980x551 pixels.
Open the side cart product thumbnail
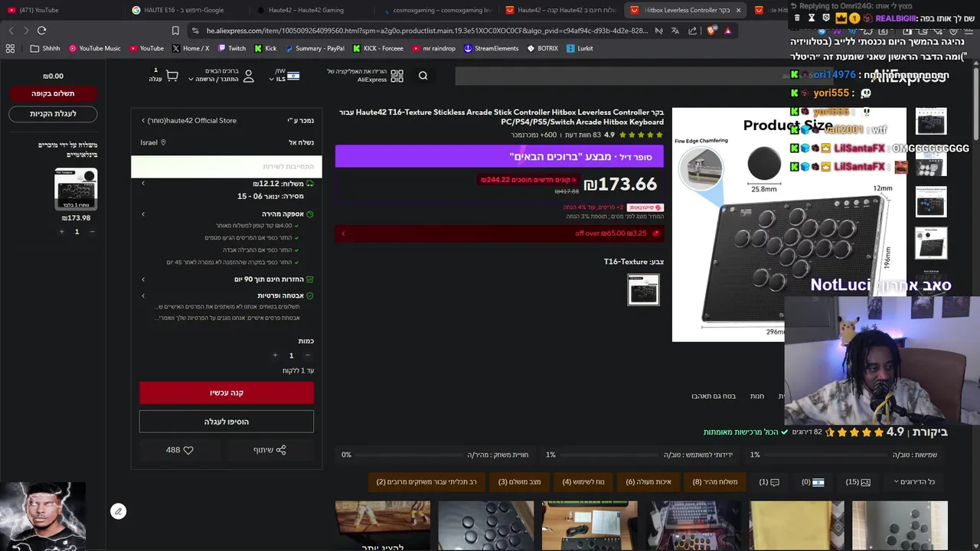coord(76,189)
